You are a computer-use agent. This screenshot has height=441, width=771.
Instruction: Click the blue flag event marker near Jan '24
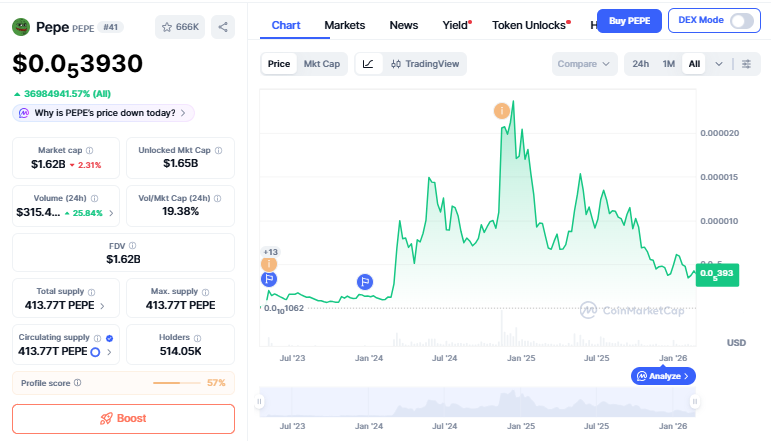click(x=366, y=282)
